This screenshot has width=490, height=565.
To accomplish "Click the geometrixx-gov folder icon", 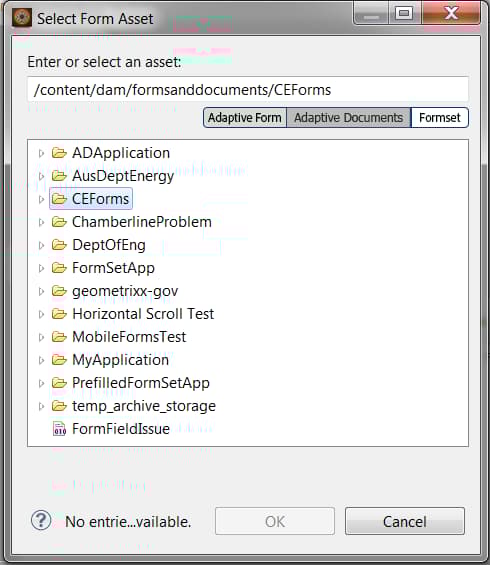I will pyautogui.click(x=59, y=291).
